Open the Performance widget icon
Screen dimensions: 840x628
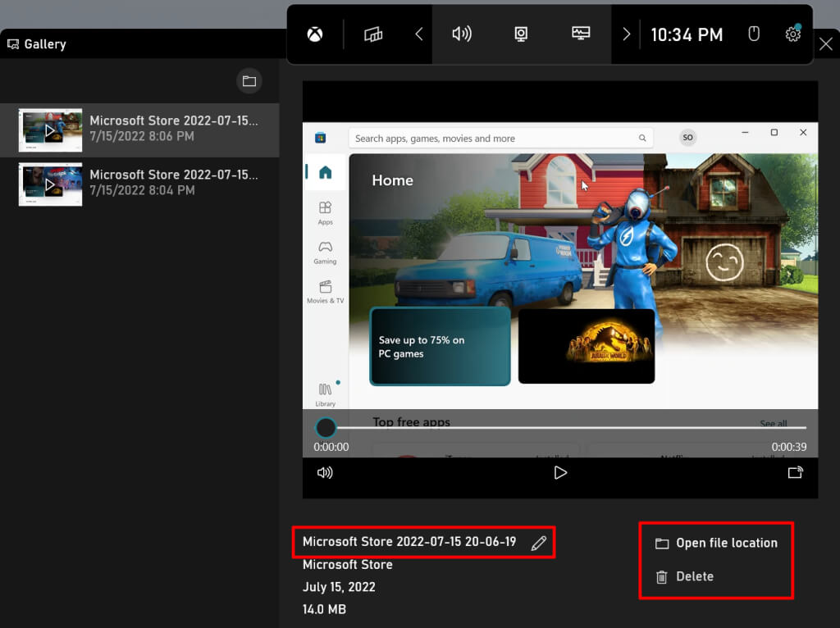coord(581,34)
